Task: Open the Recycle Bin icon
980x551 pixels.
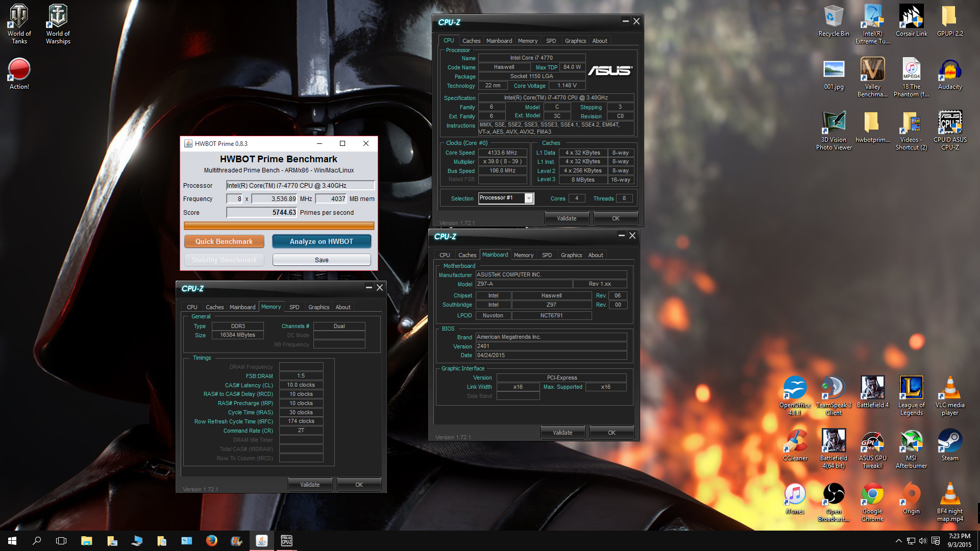Action: click(834, 20)
